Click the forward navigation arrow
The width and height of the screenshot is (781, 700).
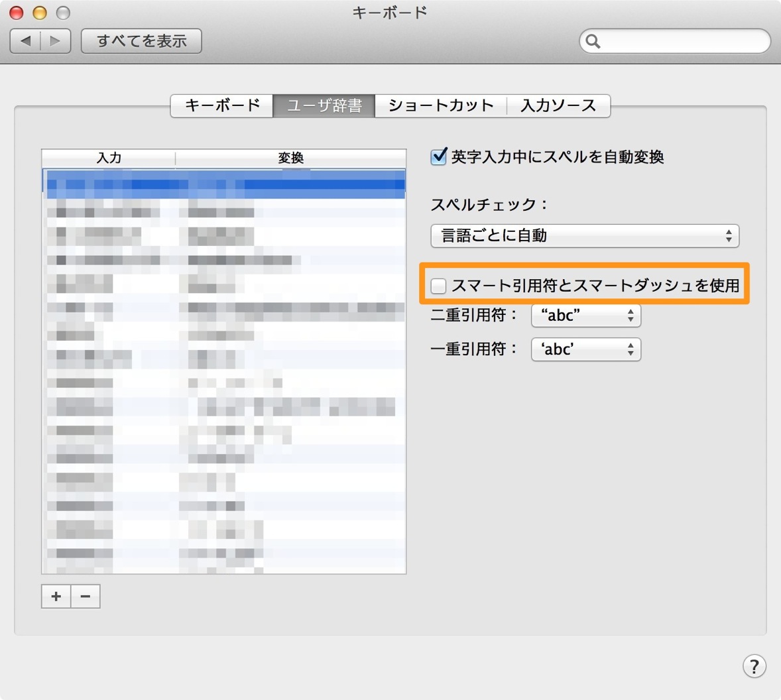pos(55,41)
